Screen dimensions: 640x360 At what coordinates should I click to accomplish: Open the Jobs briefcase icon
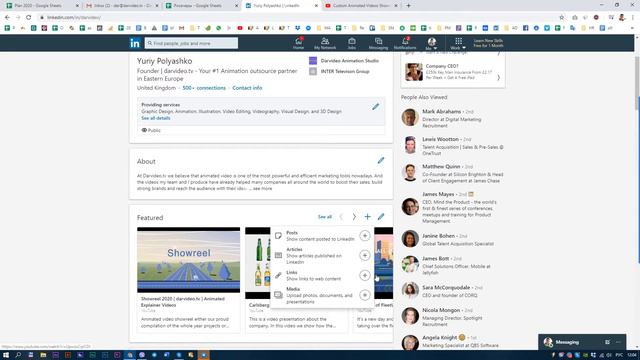(352, 43)
